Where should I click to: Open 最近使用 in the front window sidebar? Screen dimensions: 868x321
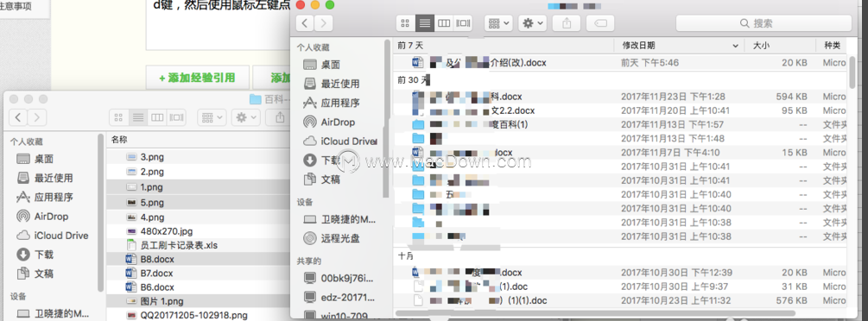[x=340, y=84]
